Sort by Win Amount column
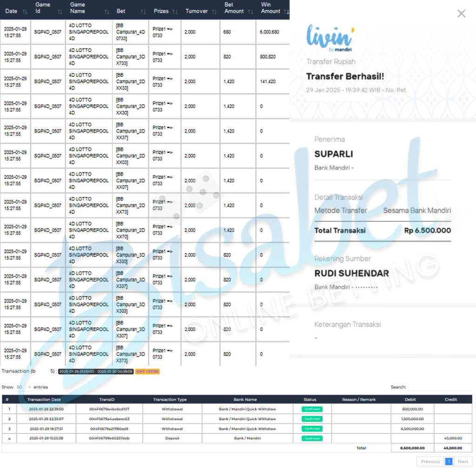This screenshot has width=476, height=476. click(286, 11)
